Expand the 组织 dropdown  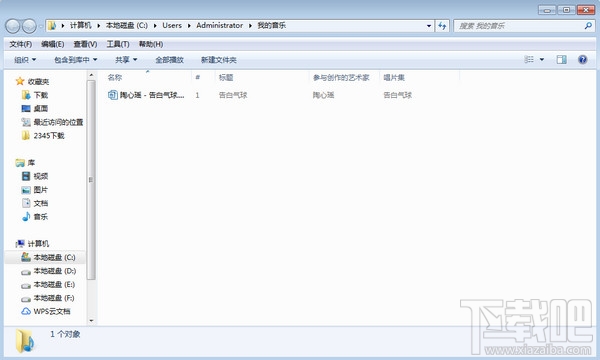(25, 60)
